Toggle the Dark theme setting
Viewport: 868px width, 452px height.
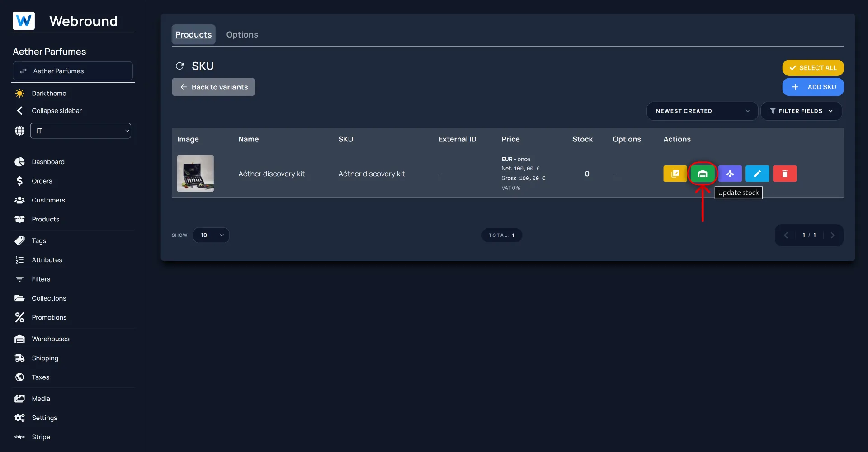[48, 94]
